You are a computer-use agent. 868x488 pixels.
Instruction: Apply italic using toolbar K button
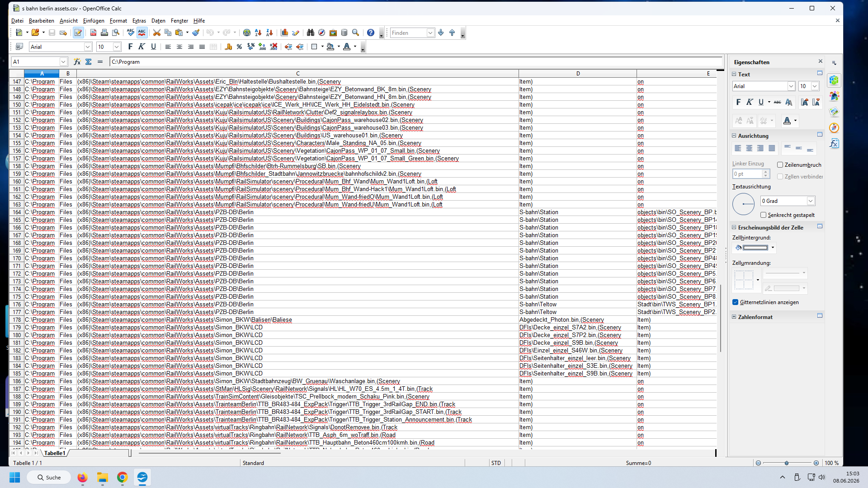pos(142,47)
